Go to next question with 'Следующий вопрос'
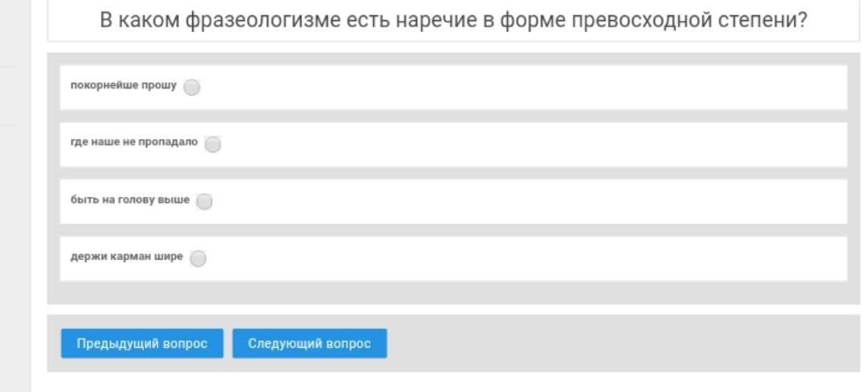The image size is (868, 392). [x=309, y=344]
